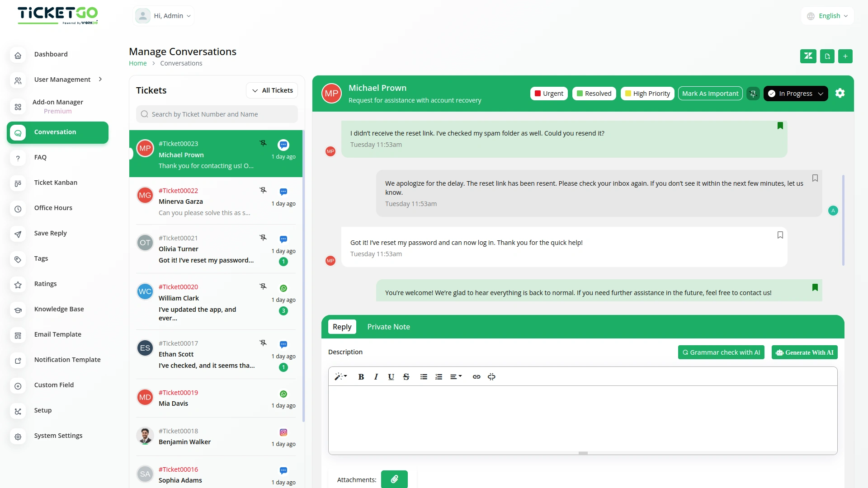Click the Home breadcrumb link
The image size is (868, 488).
pos(137,63)
